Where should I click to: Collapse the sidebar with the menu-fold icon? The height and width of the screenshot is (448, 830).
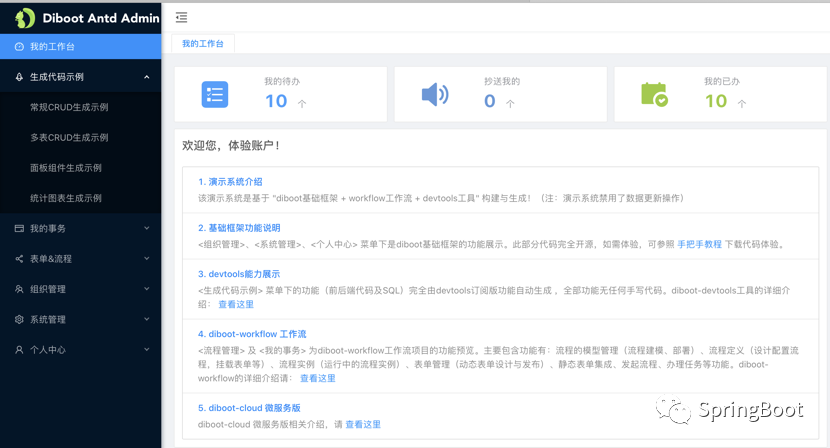[x=182, y=17]
